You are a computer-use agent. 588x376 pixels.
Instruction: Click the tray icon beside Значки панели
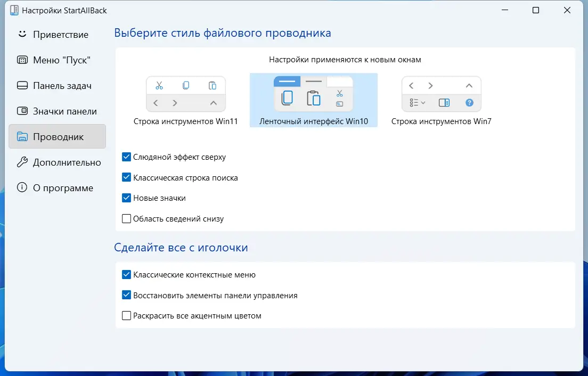22,111
